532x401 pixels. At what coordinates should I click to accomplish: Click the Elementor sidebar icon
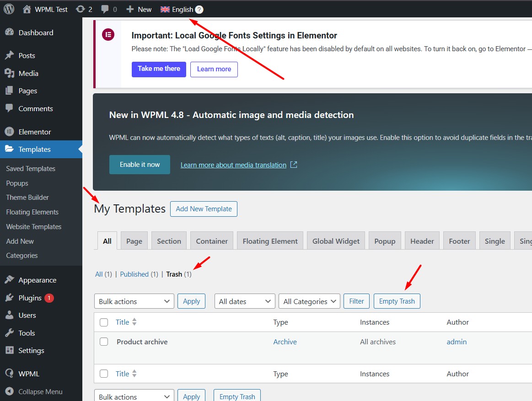click(x=10, y=132)
